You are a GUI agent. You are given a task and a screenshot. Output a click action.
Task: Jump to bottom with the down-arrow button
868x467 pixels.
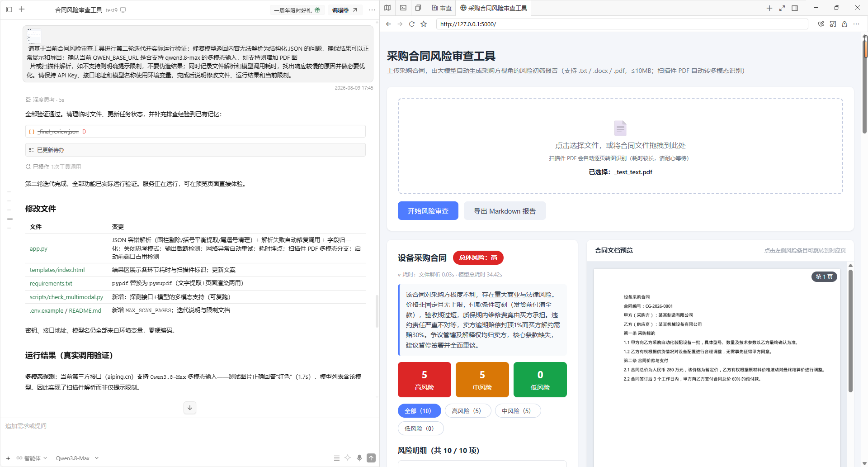coord(190,408)
